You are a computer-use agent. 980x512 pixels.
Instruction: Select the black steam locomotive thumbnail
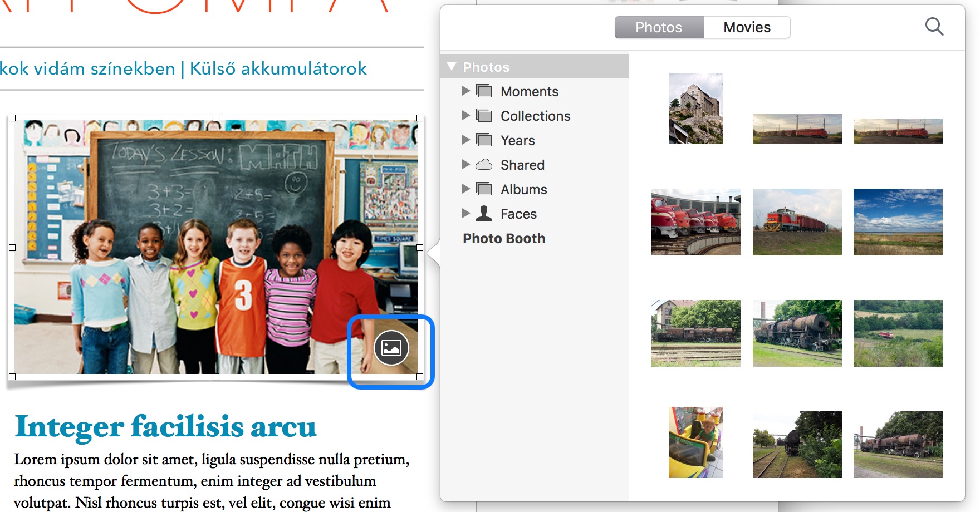[797, 333]
